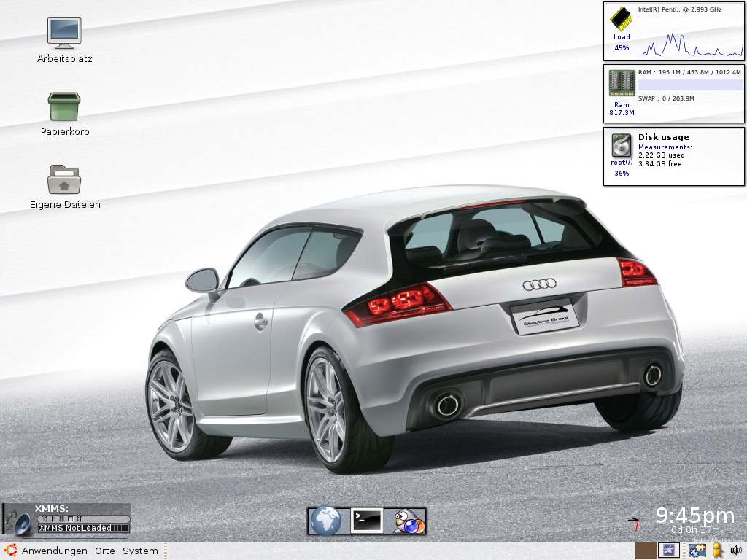
Task: Click the 'Intel(R) Penti.. @ 2.993 GHz' text
Action: click(680, 9)
